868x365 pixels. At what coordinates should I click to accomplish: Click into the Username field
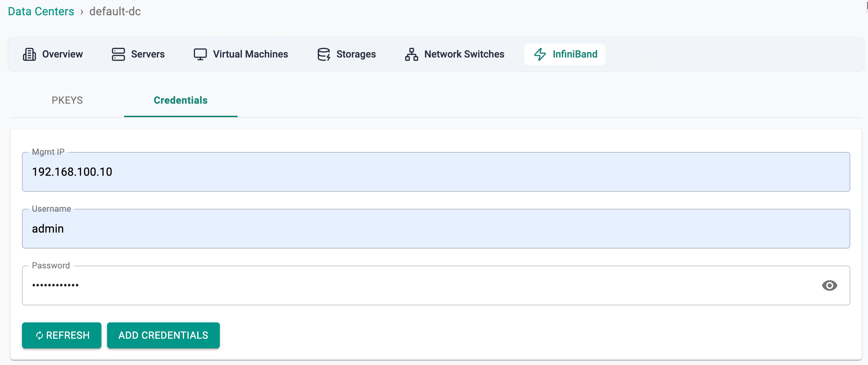(x=436, y=229)
